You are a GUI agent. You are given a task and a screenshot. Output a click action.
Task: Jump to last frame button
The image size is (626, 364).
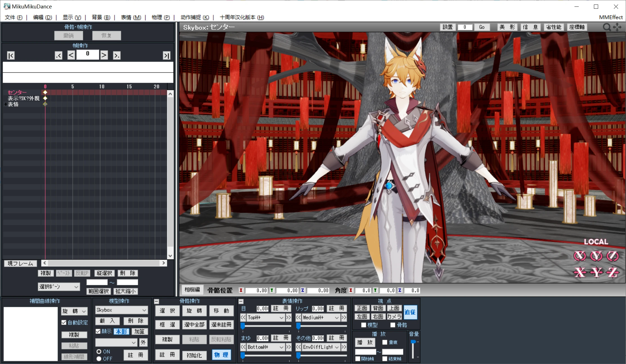[166, 55]
